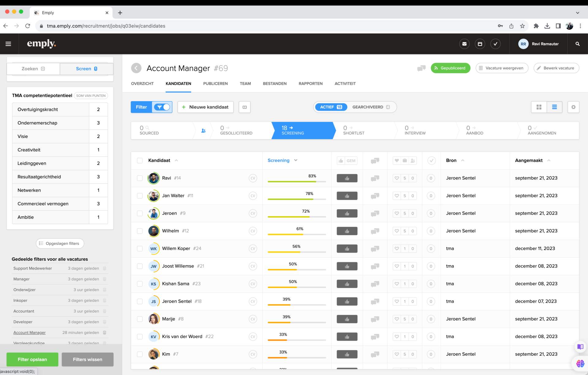Tick the select-all candidates checkbox

(140, 161)
